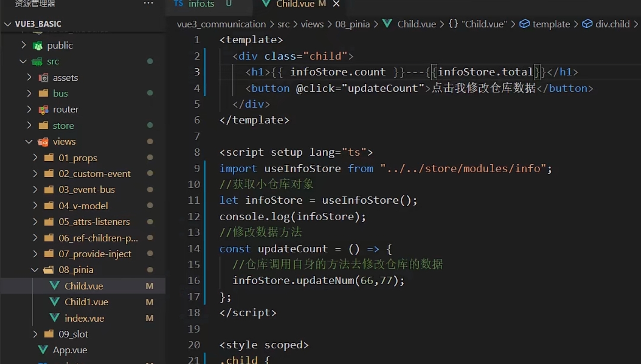This screenshot has width=641, height=364.
Task: Click the views folder icon
Action: pos(43,142)
